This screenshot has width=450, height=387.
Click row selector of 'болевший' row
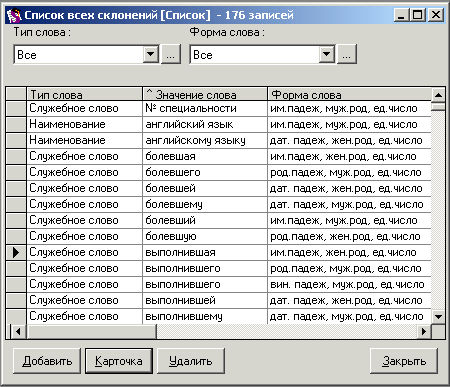point(16,220)
